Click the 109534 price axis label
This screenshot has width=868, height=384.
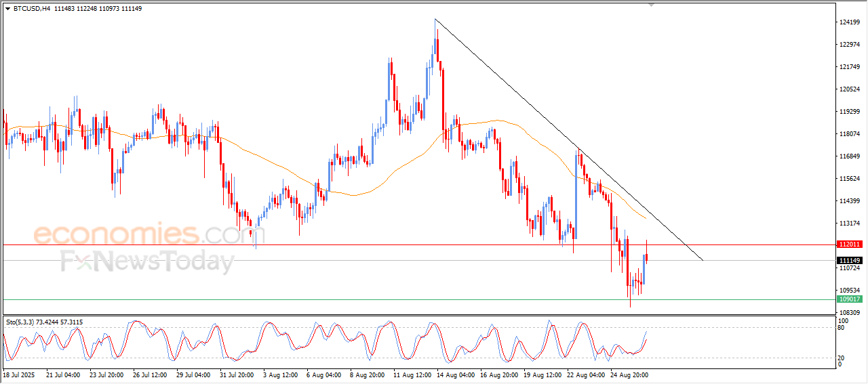(850, 291)
